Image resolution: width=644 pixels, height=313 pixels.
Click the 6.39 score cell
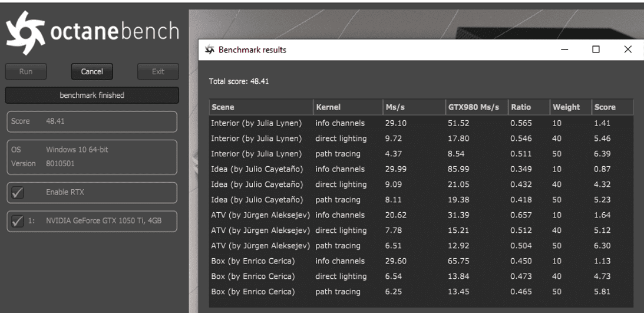tap(602, 154)
